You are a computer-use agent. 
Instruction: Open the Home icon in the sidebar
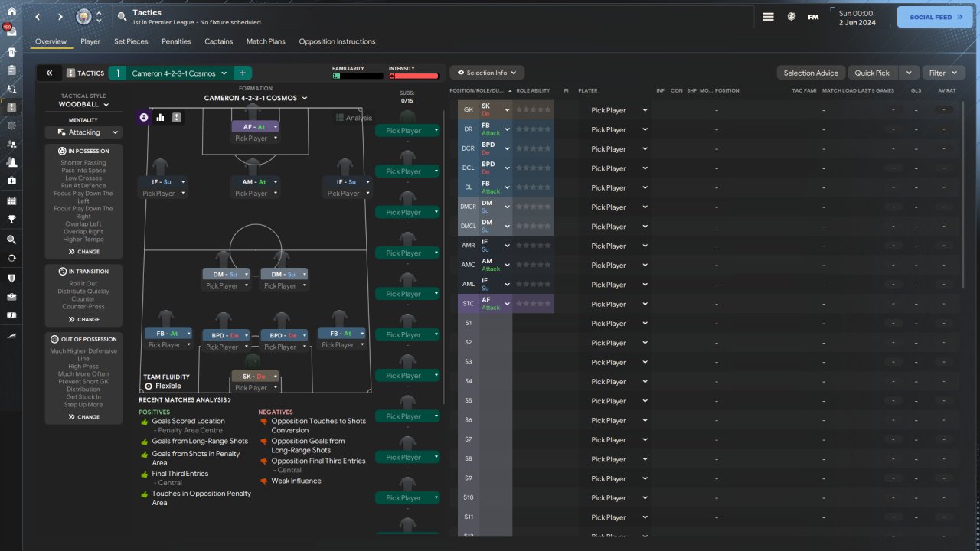click(11, 11)
